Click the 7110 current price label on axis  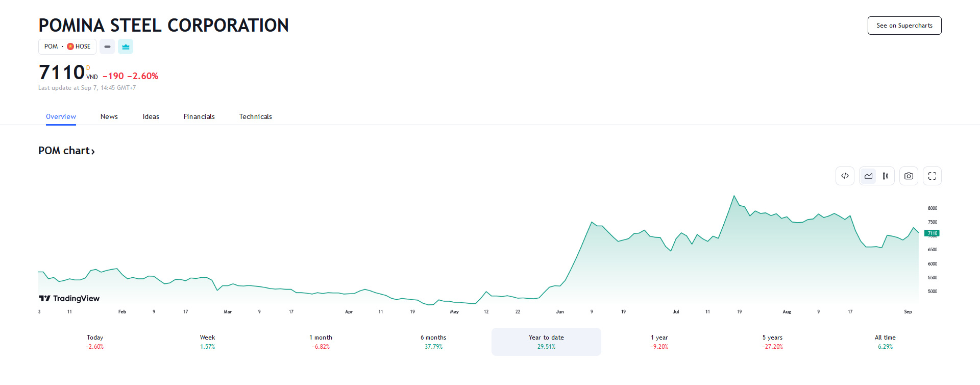coord(932,233)
